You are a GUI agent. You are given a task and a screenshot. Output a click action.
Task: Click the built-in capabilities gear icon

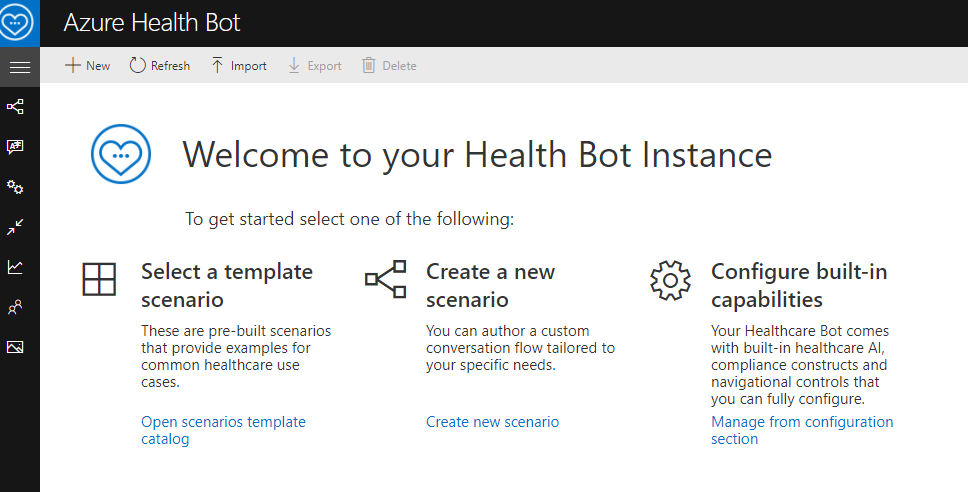[x=670, y=280]
